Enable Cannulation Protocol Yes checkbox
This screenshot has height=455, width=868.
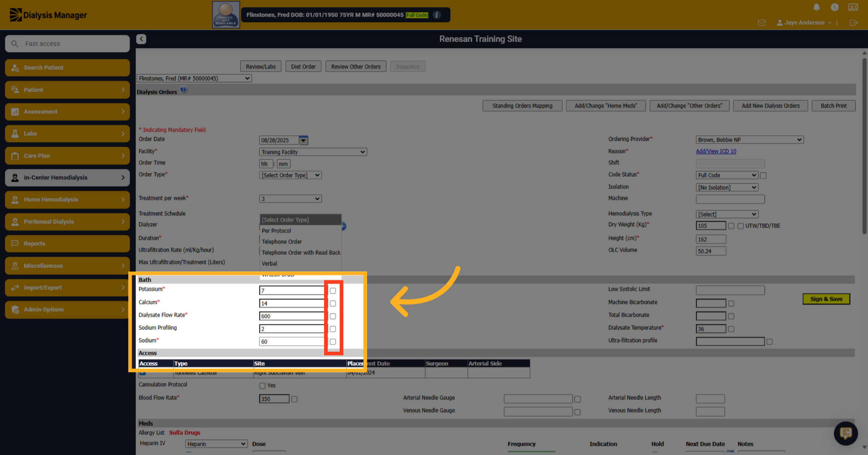(263, 386)
